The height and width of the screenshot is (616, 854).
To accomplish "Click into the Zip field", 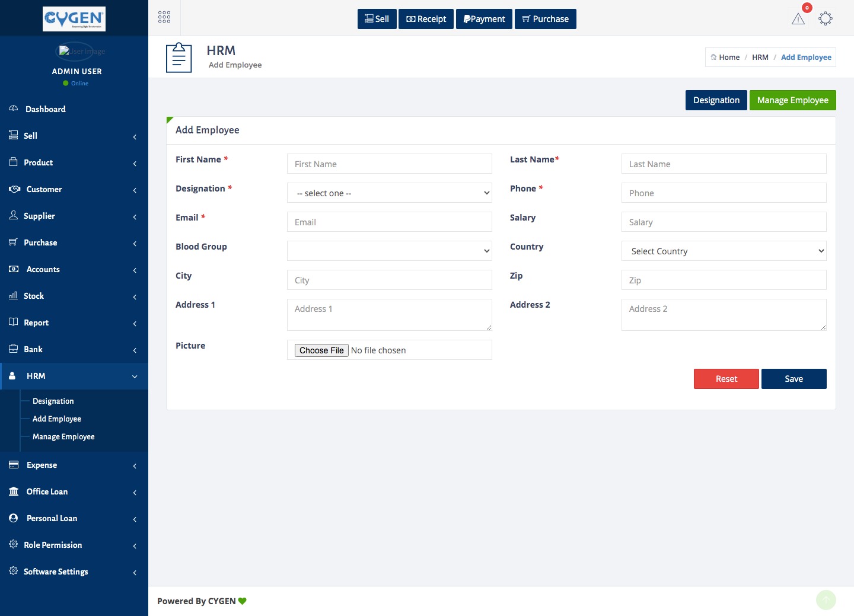I will pos(724,280).
